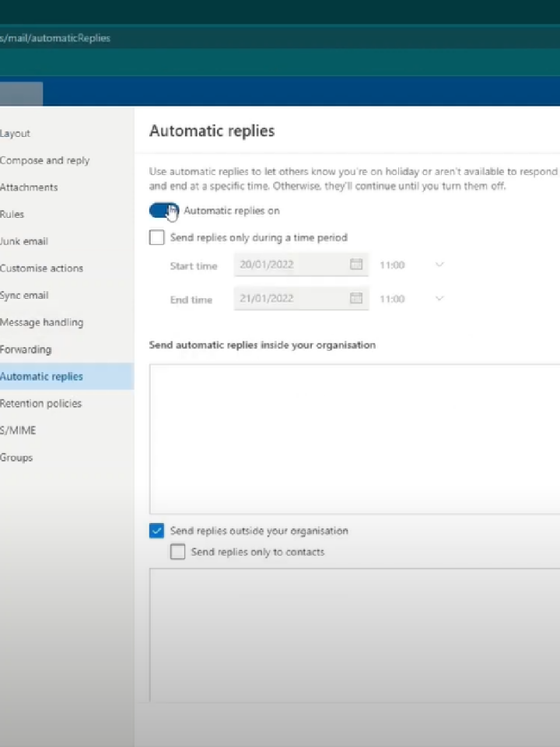
Task: Click inside the organisation automatic reply text box
Action: point(355,439)
